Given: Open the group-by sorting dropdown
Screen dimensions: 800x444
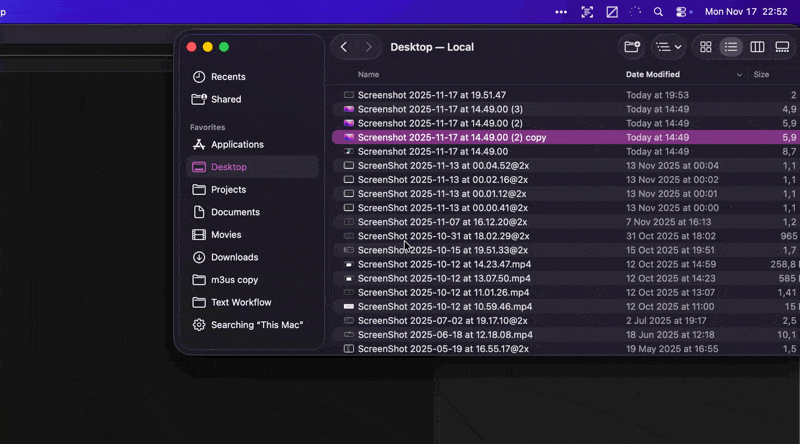Looking at the screenshot, I should point(667,47).
